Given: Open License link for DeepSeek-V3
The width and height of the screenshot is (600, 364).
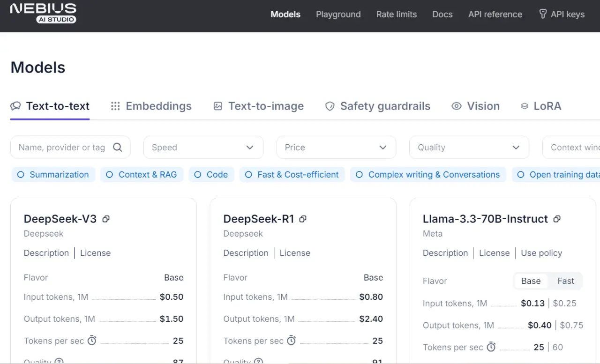Looking at the screenshot, I should click(x=96, y=253).
